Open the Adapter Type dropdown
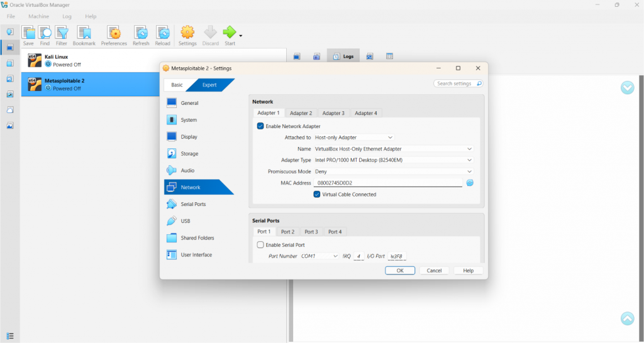This screenshot has width=644, height=343. coord(394,160)
